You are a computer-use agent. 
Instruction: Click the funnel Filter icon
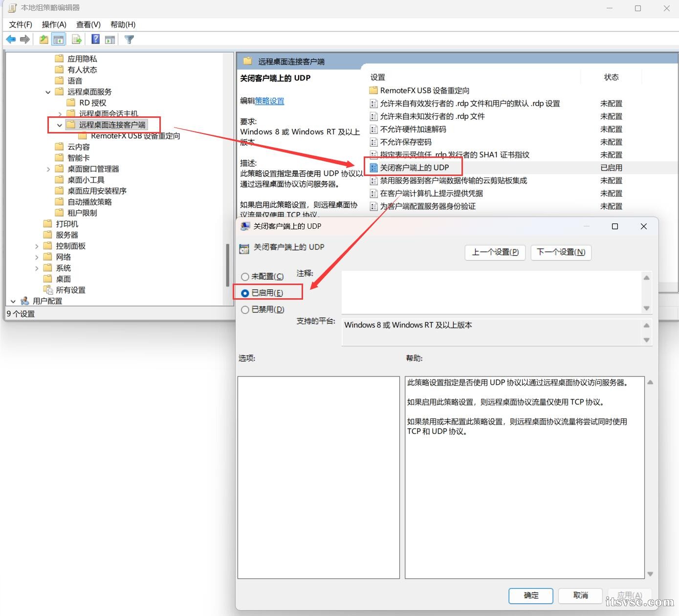pos(129,40)
